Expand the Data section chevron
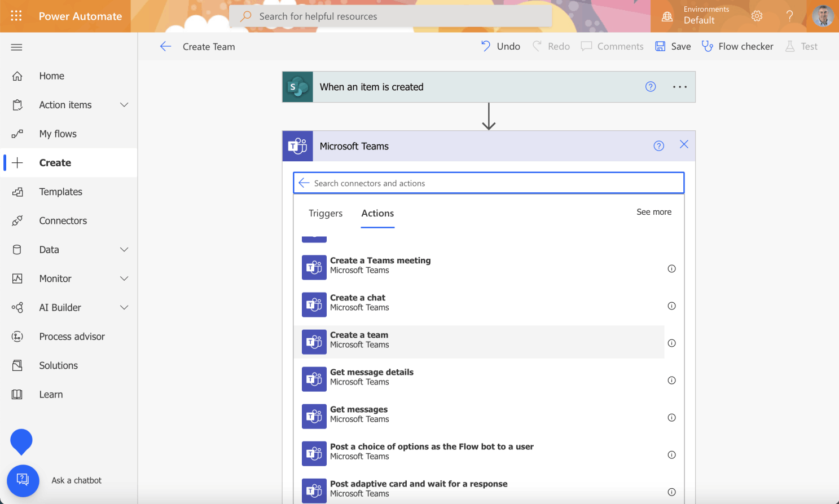 [124, 250]
